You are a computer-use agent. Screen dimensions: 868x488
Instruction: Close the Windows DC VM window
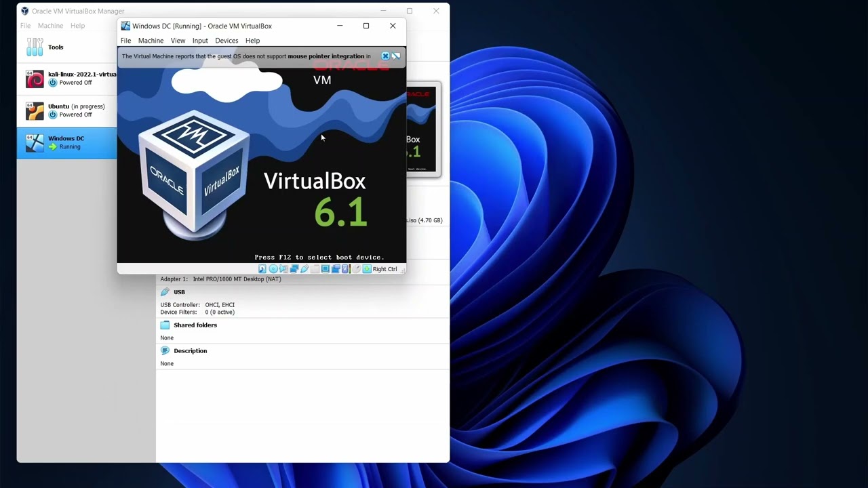393,26
